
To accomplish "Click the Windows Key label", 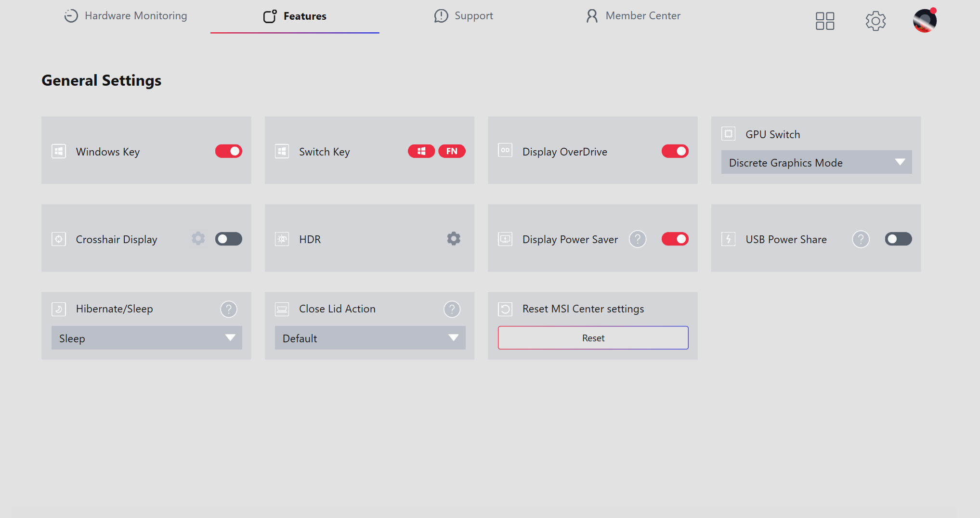I will click(x=108, y=152).
